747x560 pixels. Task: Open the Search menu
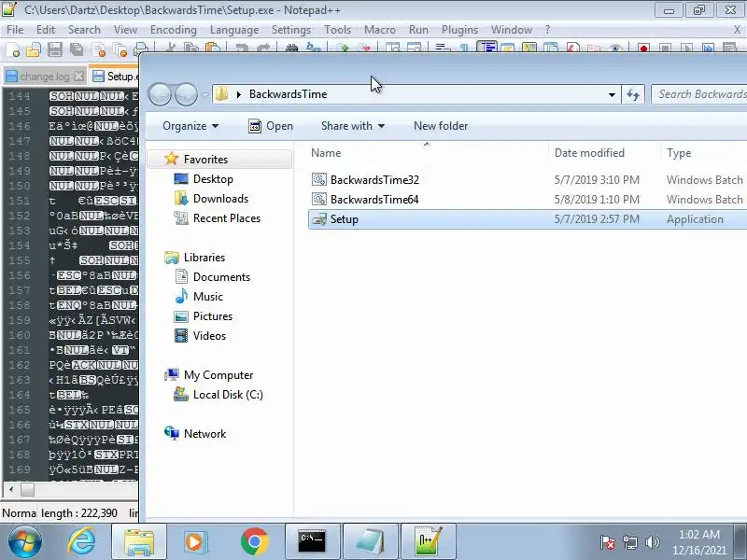(x=84, y=30)
